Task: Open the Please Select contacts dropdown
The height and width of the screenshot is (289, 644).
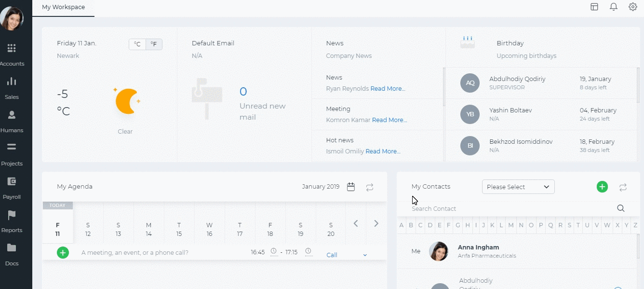Action: point(518,187)
